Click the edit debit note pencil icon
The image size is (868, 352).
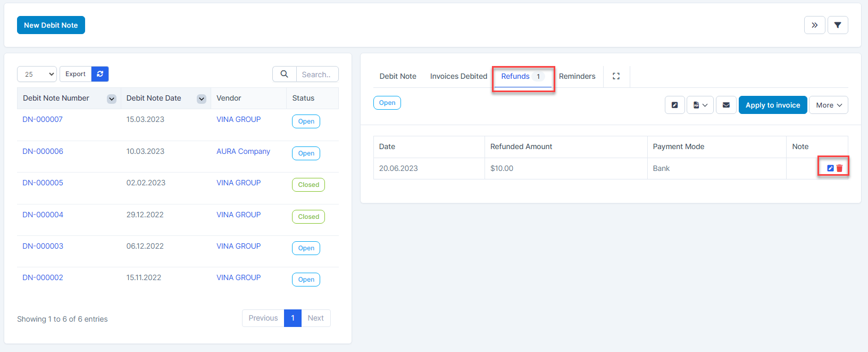pos(674,105)
